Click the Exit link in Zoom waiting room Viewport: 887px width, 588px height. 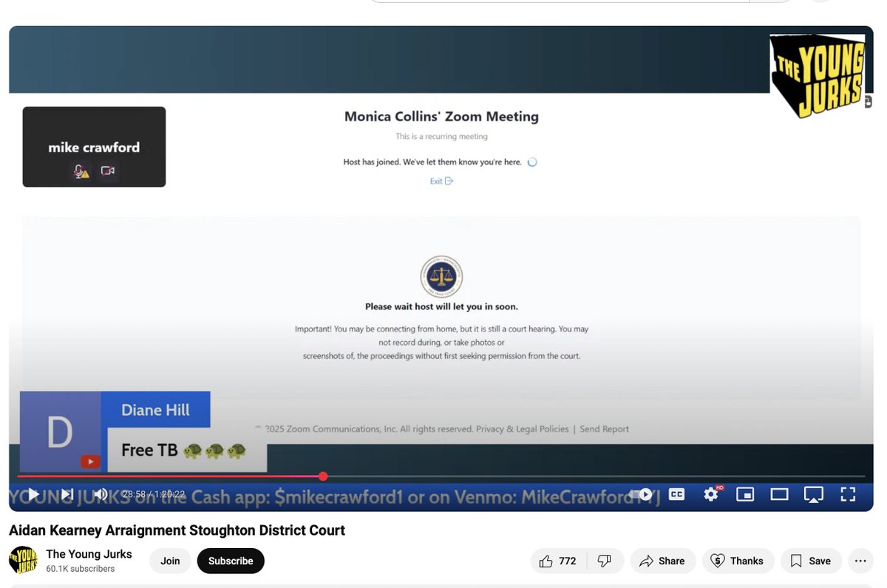[x=441, y=181]
